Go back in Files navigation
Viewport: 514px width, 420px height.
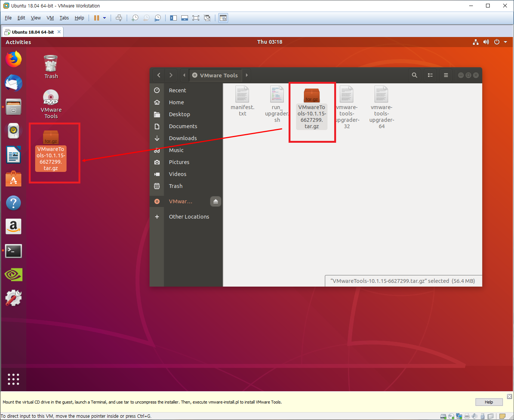[x=159, y=75]
